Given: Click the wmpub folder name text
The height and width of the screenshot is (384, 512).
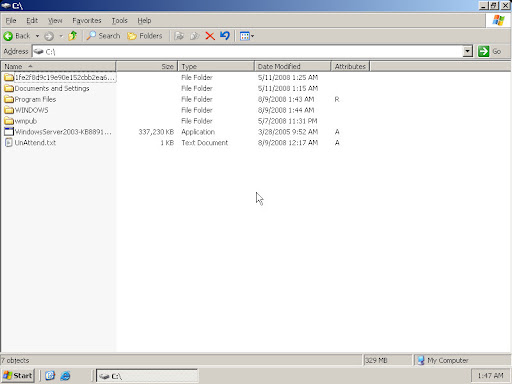Looking at the screenshot, I should pos(26,121).
